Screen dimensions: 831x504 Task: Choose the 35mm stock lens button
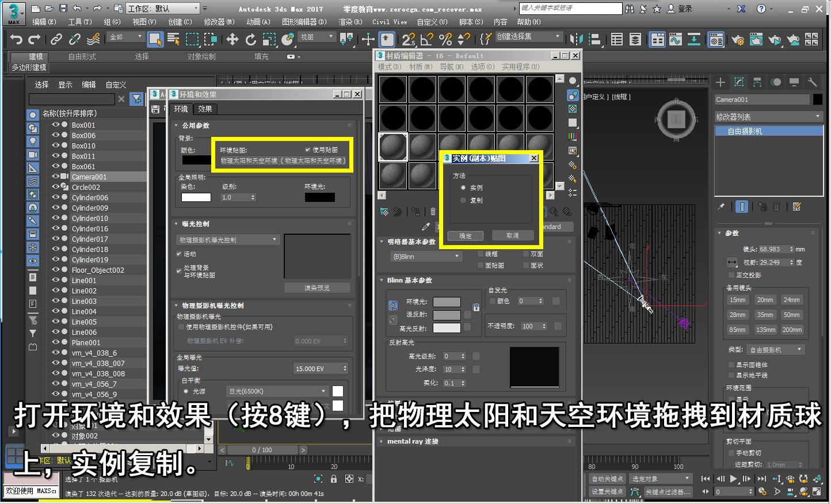click(765, 315)
